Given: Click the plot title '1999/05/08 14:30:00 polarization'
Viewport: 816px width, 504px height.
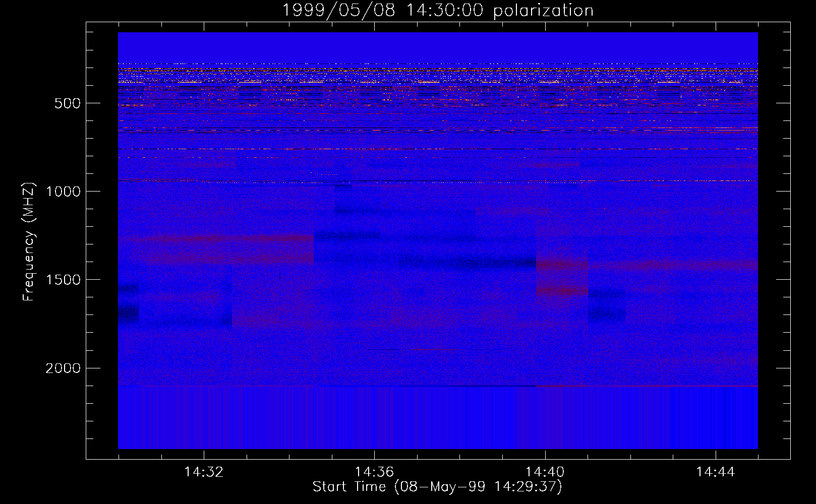Looking at the screenshot, I should click(x=438, y=10).
